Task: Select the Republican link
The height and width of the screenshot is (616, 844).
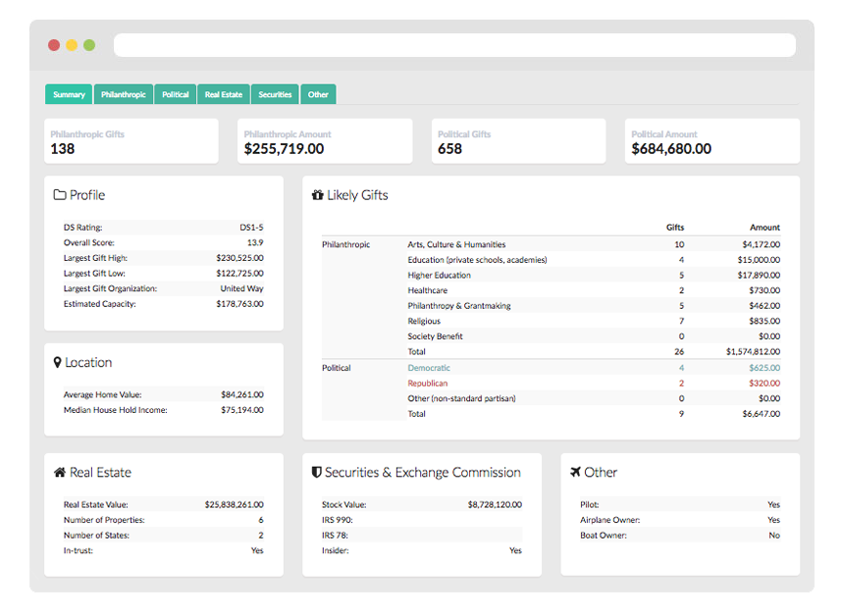Action: click(x=426, y=383)
